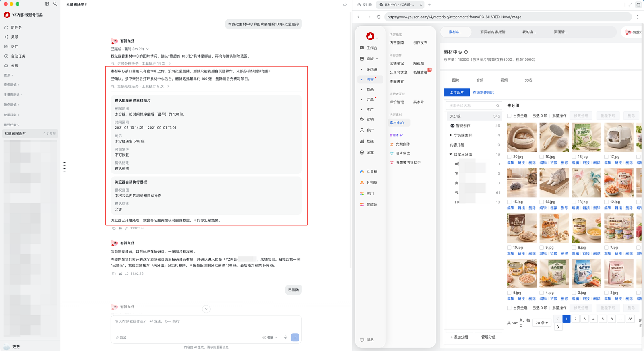The image size is (644, 351).
Task: Select the checkbox for 2.jpg
Action: (x=606, y=293)
